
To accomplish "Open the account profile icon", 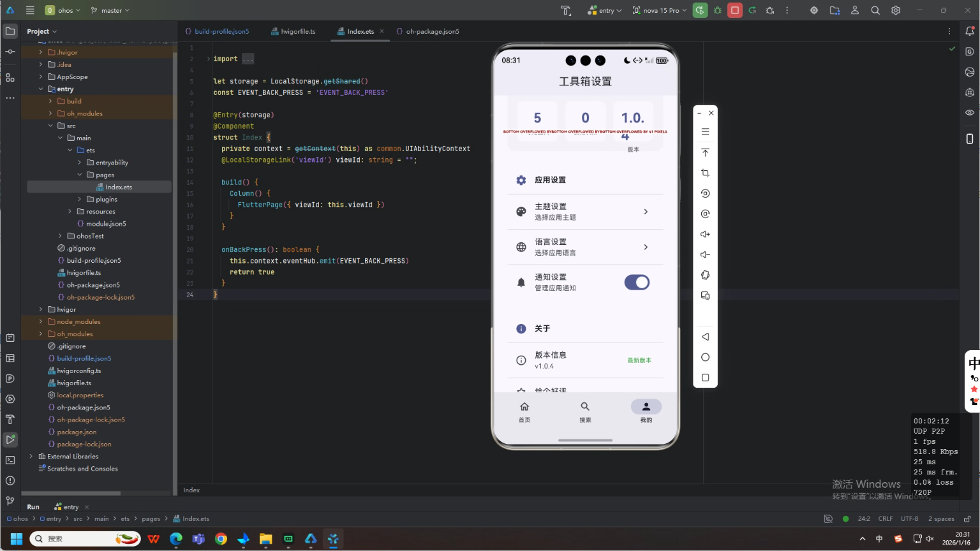I will click(x=855, y=10).
